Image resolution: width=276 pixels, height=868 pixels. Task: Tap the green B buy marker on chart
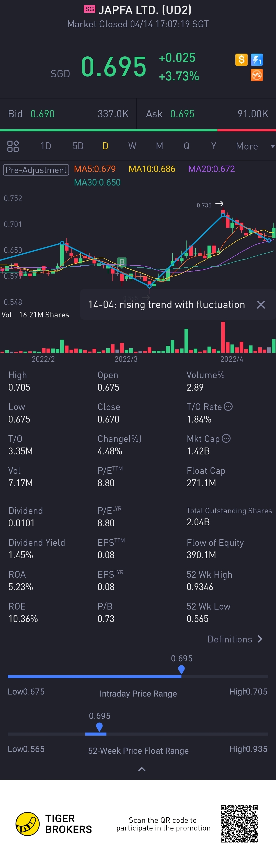click(122, 262)
